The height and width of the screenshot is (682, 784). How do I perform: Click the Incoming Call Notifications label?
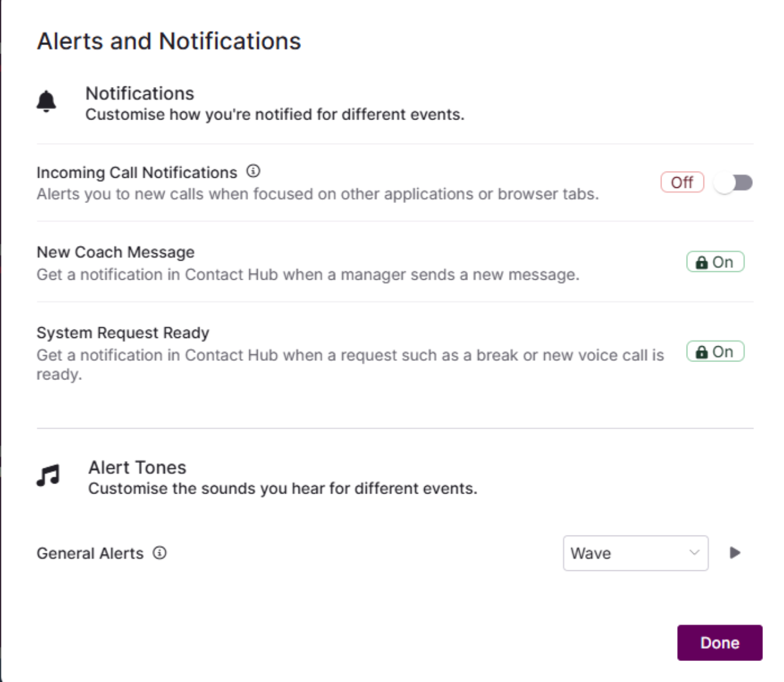tap(137, 173)
